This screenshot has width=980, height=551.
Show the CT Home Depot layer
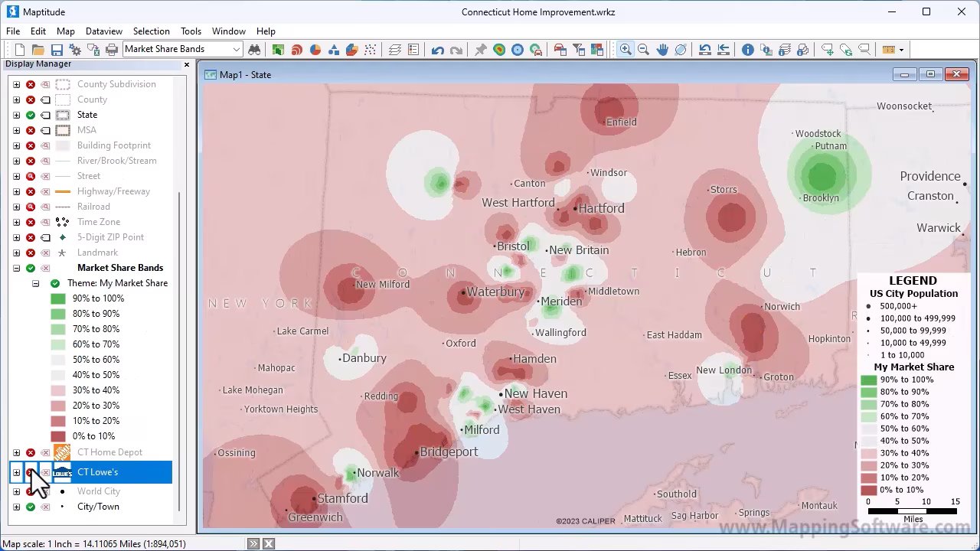(31, 452)
